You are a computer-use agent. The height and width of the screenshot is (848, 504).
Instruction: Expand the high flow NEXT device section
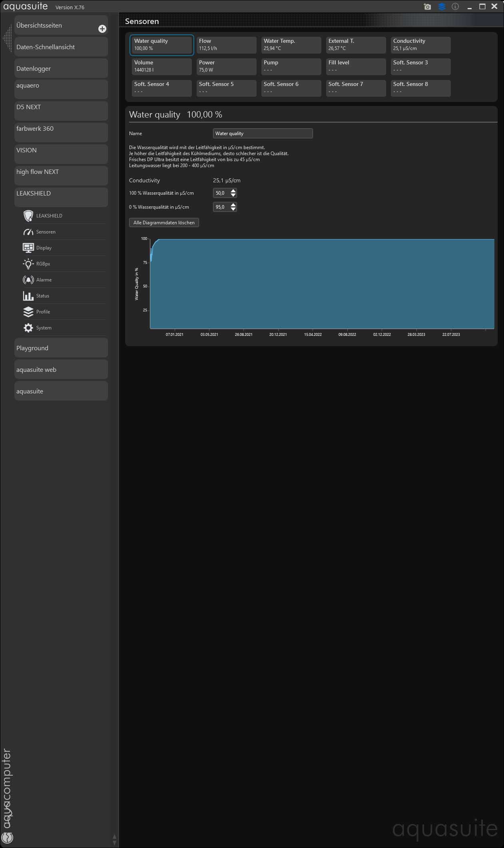[61, 176]
